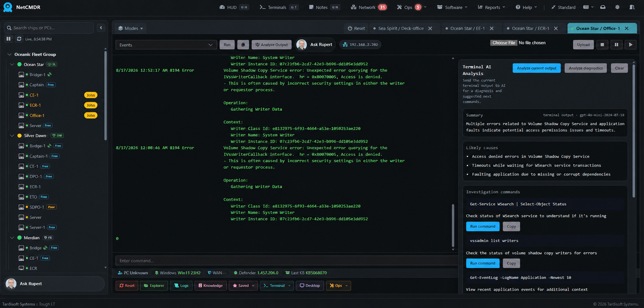Viewport: 644px width, 308px height.
Task: Click the WAN status indicator
Action: click(217, 273)
